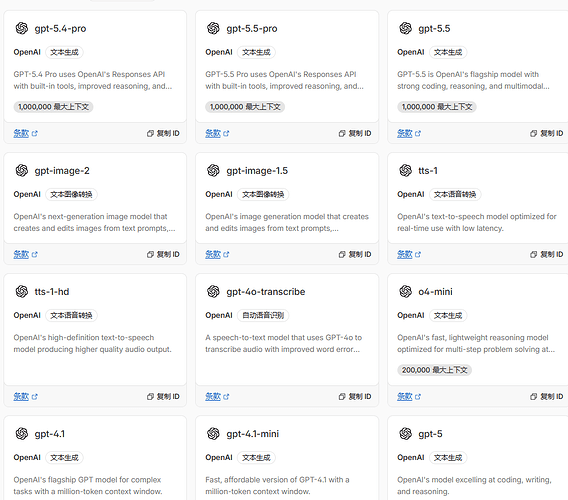568x500 pixels.
Task: Click the text-to-image tag on gpt-image-1.5
Action: pos(263,194)
